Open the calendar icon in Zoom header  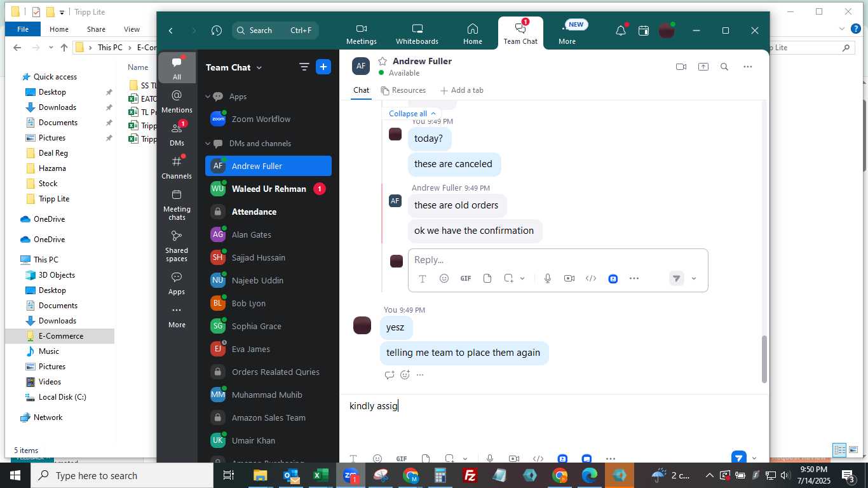(x=644, y=30)
